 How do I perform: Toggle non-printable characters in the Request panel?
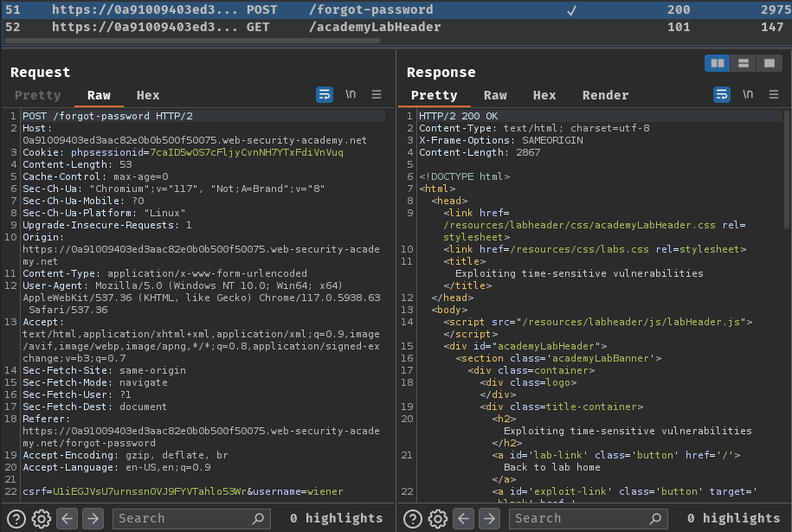pos(351,94)
